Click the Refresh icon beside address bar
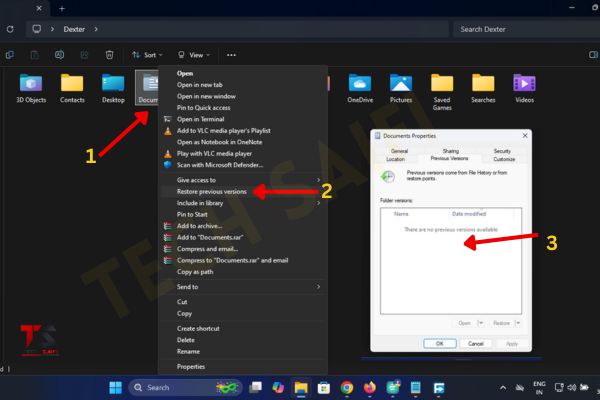This screenshot has width=600, height=400. [10, 29]
